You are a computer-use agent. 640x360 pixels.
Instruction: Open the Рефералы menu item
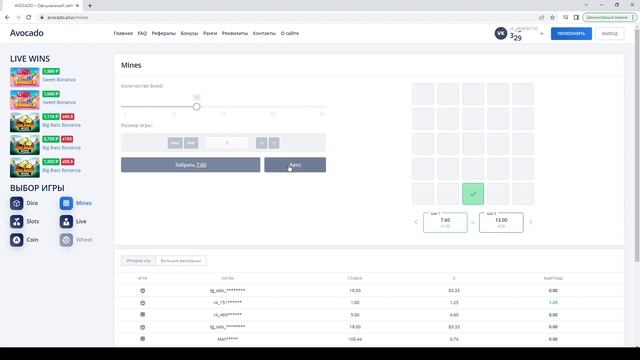[164, 33]
